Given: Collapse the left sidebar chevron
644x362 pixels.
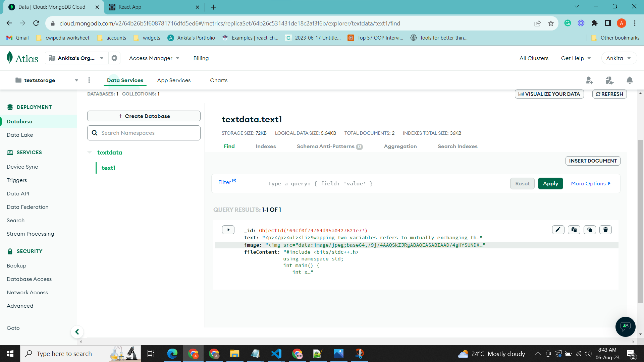Looking at the screenshot, I should coord(77,332).
